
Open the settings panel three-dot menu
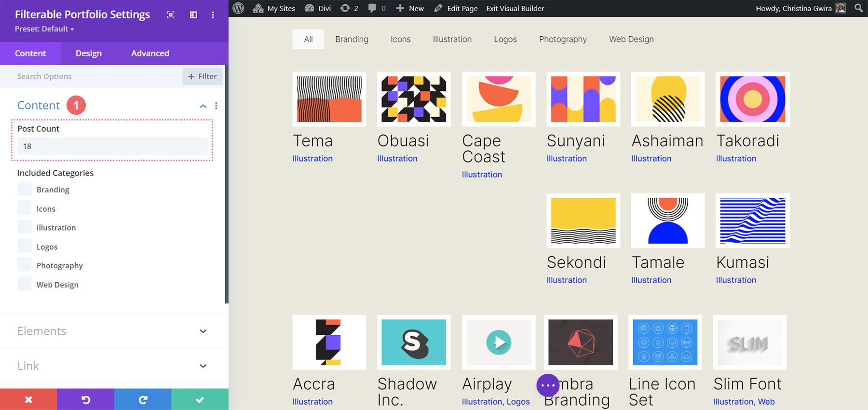click(x=213, y=15)
